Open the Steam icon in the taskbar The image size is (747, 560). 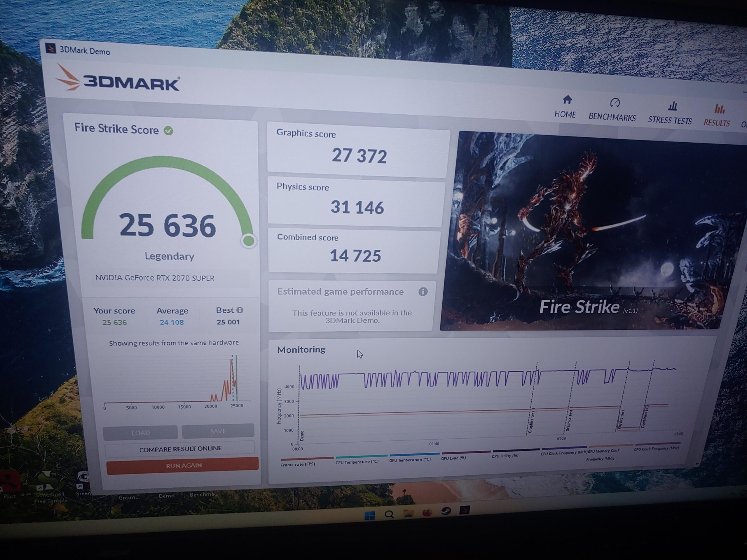pos(446,512)
